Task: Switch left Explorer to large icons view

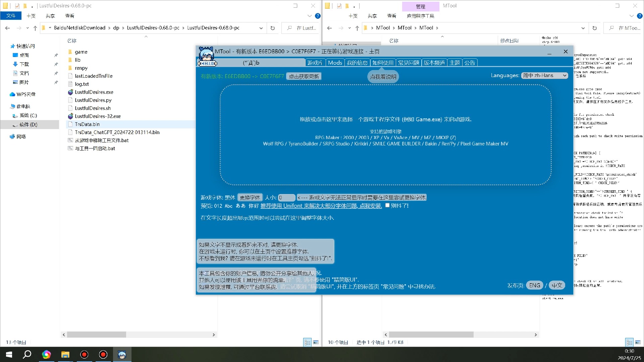Action: point(316,342)
